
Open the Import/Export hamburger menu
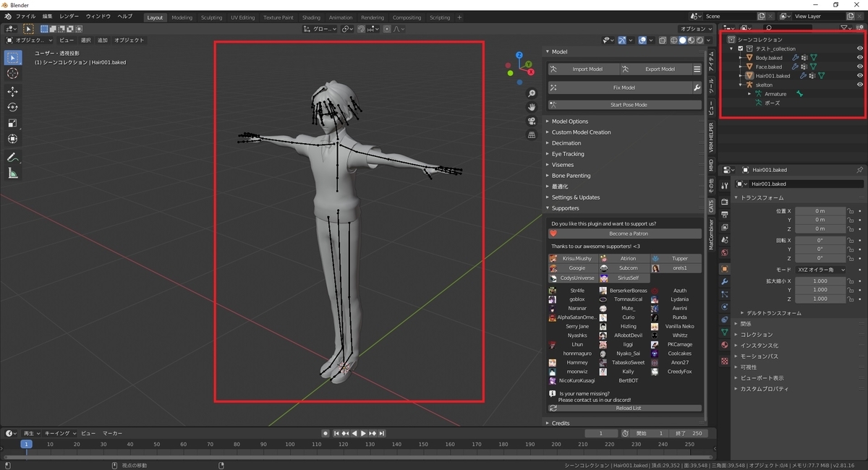[x=697, y=69]
